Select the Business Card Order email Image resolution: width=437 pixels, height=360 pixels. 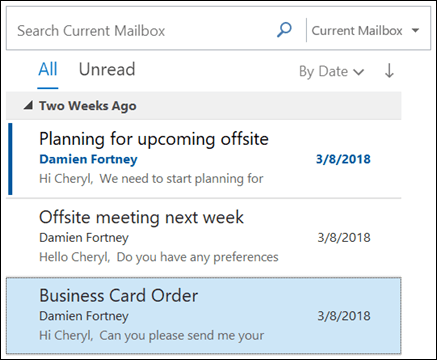click(x=204, y=315)
